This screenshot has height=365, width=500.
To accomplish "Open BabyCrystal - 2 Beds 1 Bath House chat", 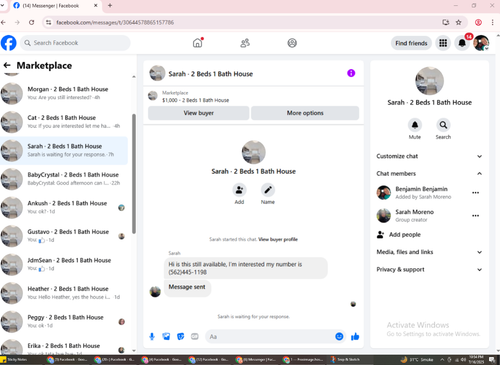I will tap(64, 179).
